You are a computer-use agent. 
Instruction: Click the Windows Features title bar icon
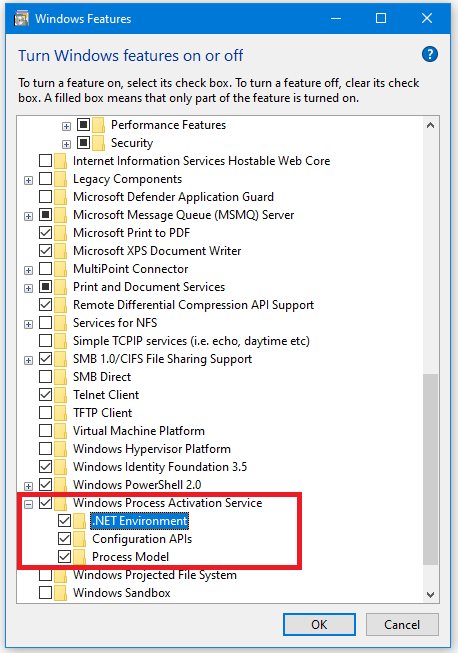pyautogui.click(x=21, y=19)
